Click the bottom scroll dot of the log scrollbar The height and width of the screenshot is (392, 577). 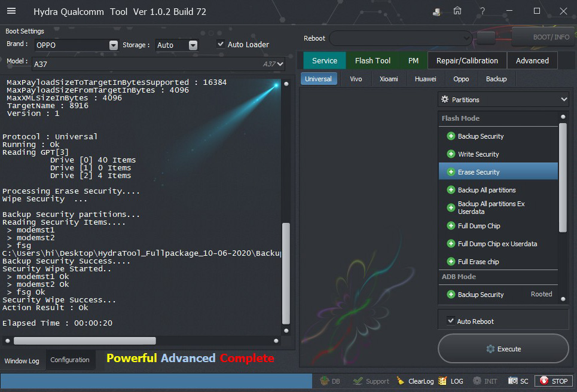(x=286, y=330)
